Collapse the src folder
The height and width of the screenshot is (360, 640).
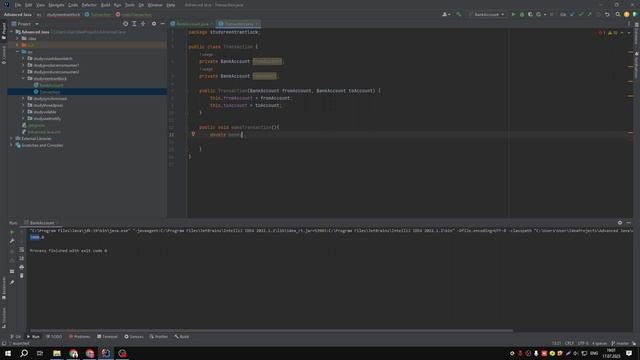pos(18,52)
